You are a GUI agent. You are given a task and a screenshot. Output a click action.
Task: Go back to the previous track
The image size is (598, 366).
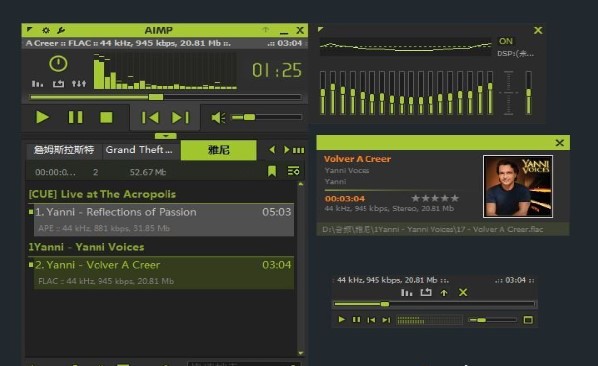tap(150, 117)
